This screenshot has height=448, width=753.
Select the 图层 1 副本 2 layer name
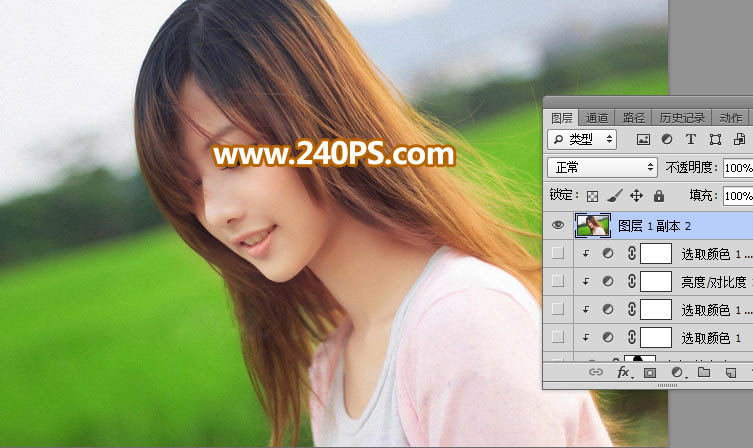(654, 226)
